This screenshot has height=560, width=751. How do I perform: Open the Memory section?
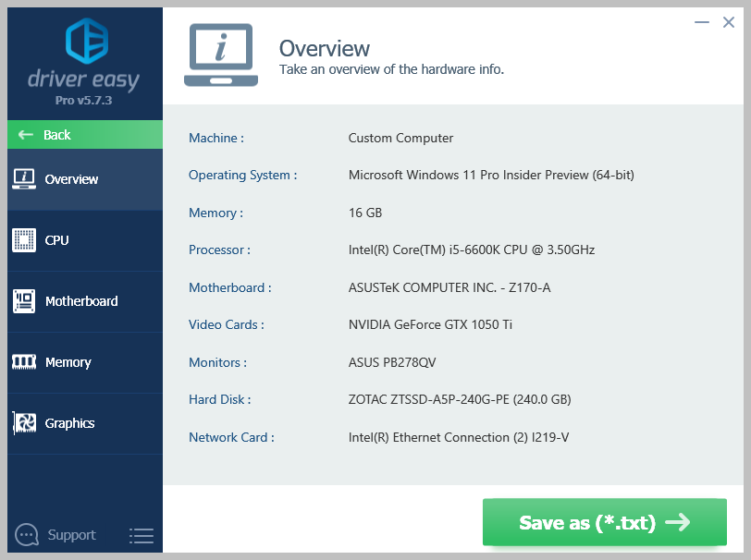[85, 363]
